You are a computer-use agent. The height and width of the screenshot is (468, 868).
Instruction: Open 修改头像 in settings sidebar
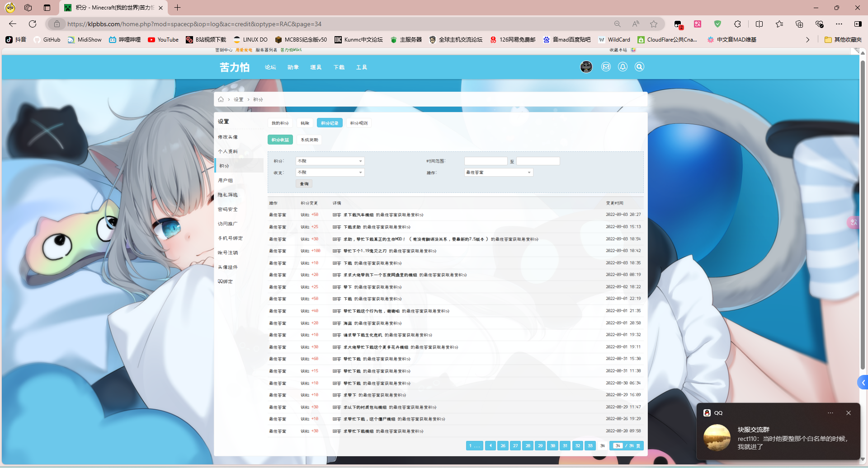tap(228, 137)
